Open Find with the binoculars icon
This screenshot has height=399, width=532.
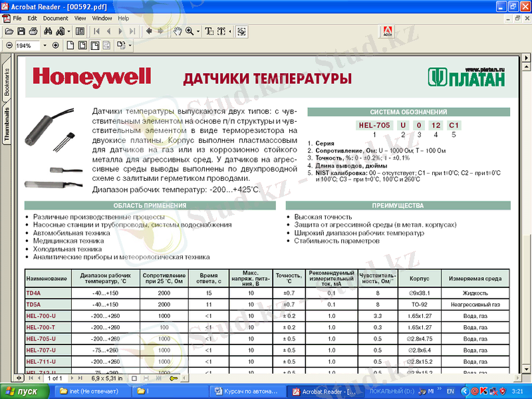click(x=48, y=31)
